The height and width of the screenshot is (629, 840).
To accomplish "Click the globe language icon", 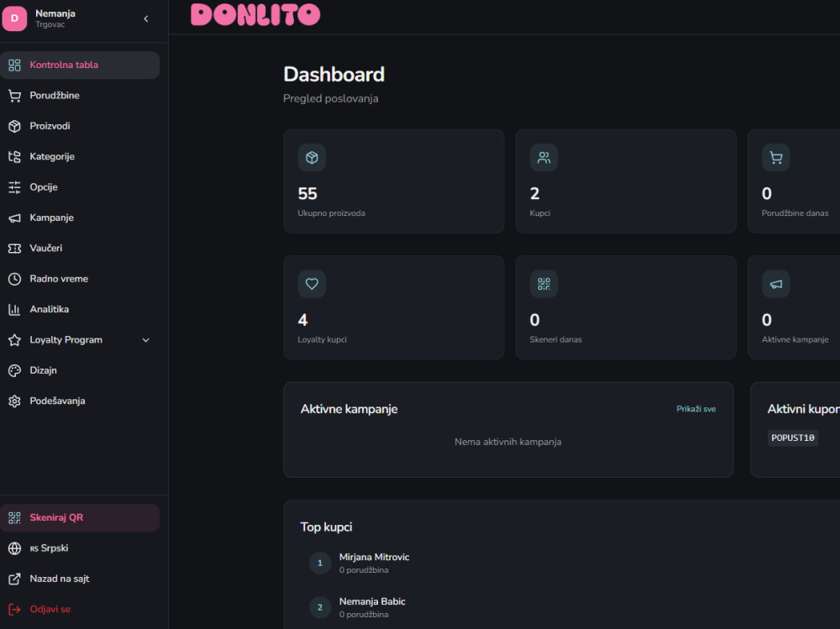I will click(14, 548).
